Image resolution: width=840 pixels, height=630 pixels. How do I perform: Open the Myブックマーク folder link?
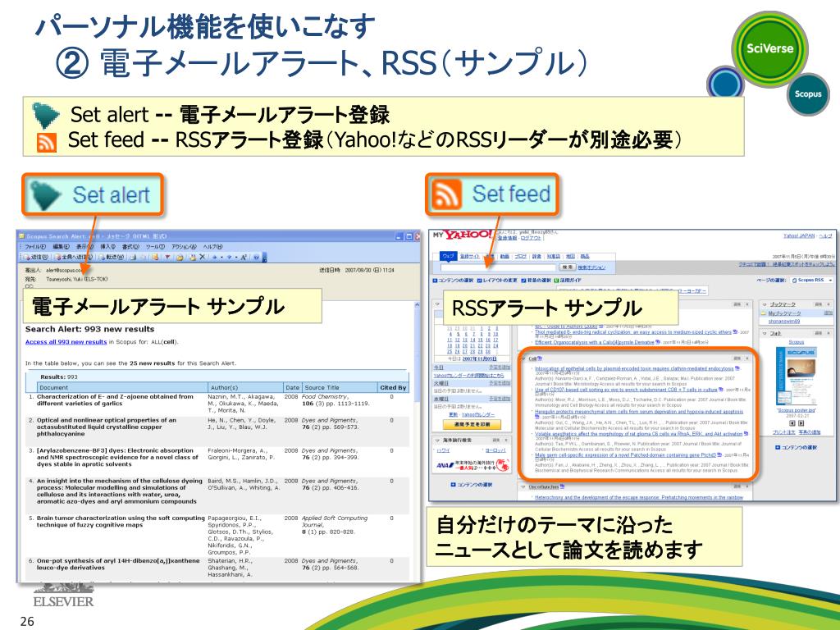click(784, 313)
